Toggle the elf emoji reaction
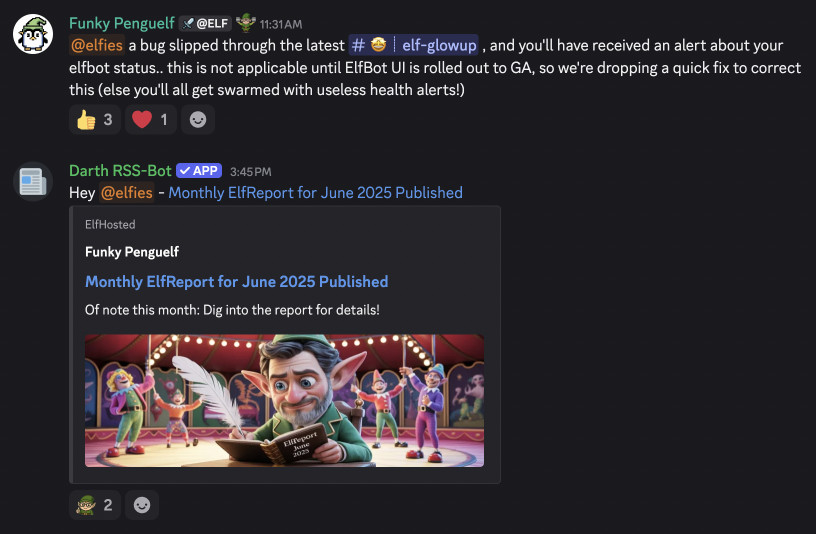This screenshot has width=816, height=534. coord(95,505)
